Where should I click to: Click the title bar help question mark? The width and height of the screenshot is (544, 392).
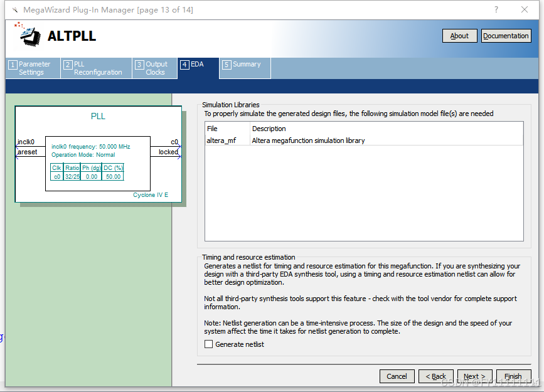point(496,9)
